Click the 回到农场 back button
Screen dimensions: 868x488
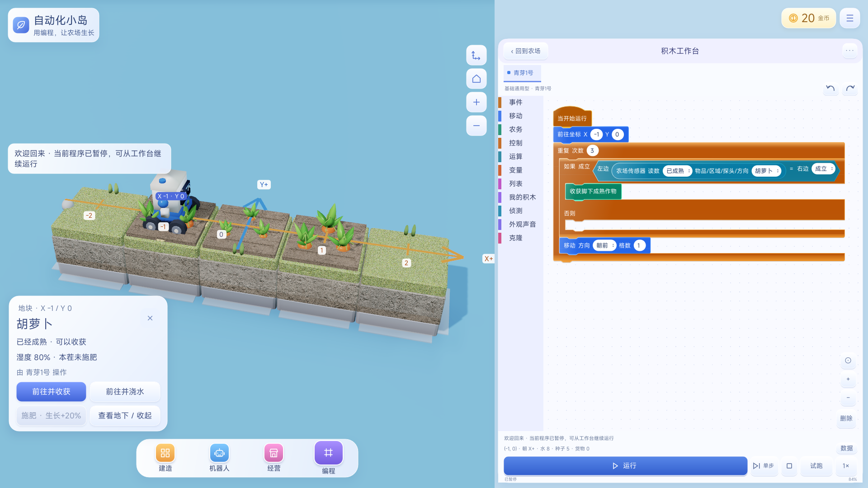[525, 51]
